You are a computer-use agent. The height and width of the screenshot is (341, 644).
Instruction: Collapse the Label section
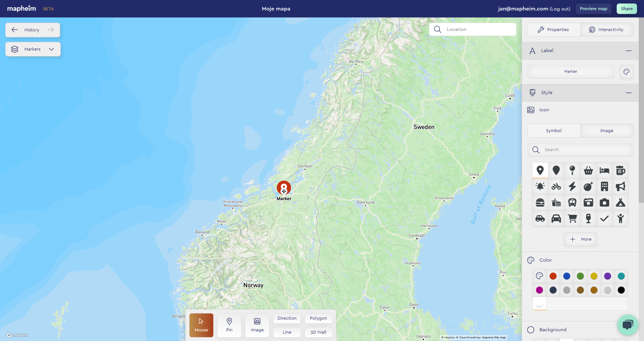point(629,51)
